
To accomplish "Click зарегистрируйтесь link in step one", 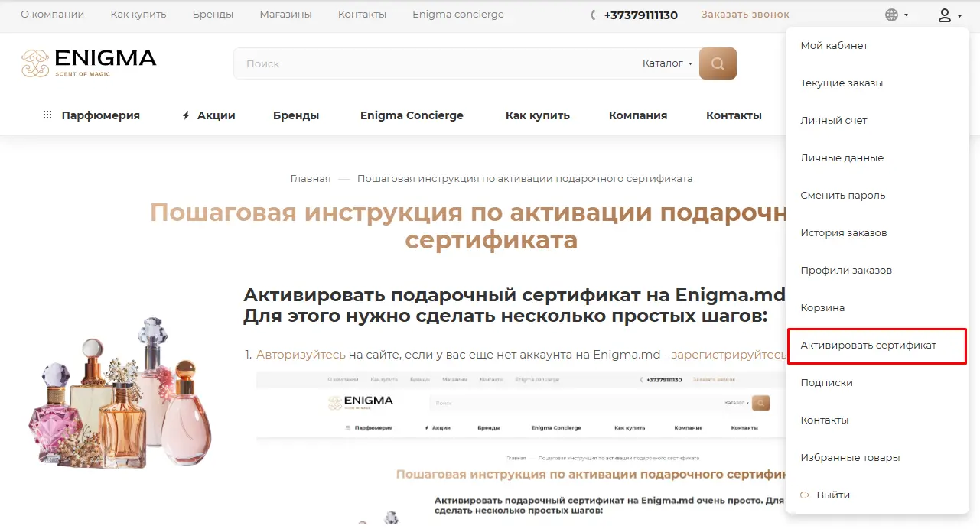I will 728,355.
